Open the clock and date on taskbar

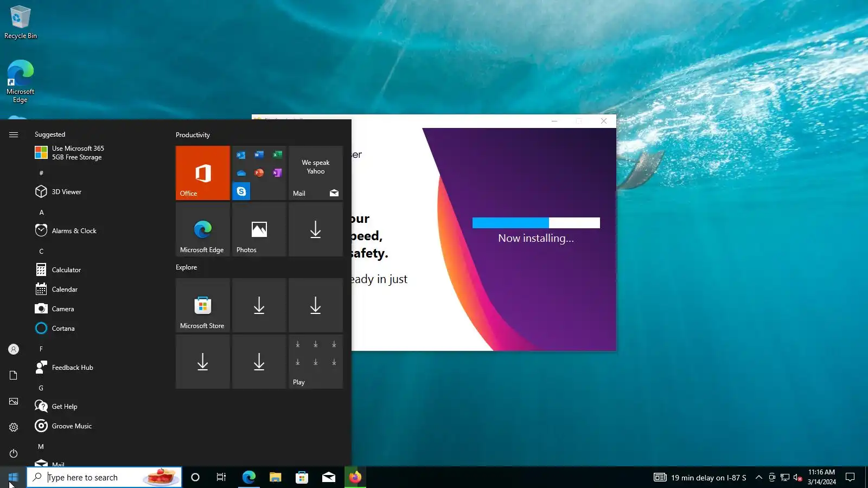821,477
